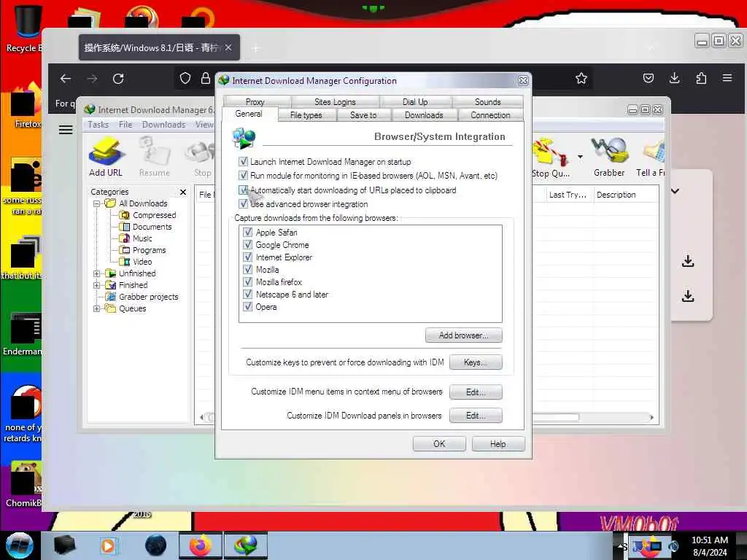Open the Grabber tool in IDM toolbar
Image resolution: width=747 pixels, height=560 pixels.
pos(609,156)
